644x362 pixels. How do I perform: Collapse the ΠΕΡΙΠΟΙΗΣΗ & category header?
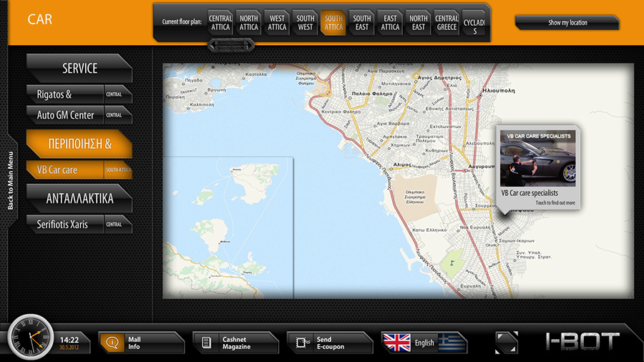click(79, 144)
